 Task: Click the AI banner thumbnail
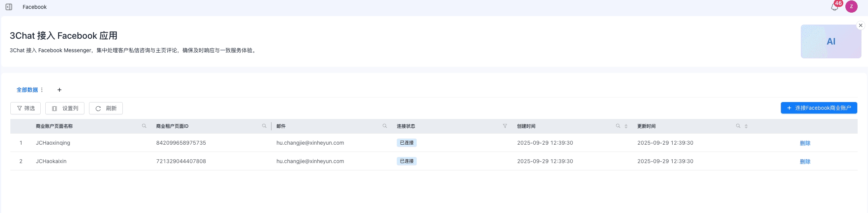point(831,41)
